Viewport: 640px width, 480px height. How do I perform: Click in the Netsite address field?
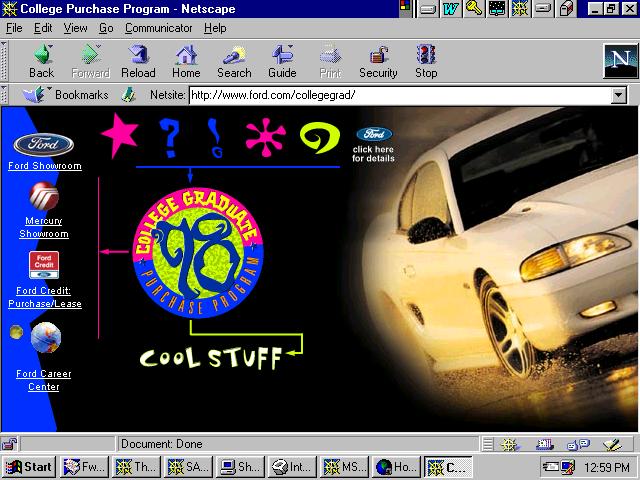[398, 96]
